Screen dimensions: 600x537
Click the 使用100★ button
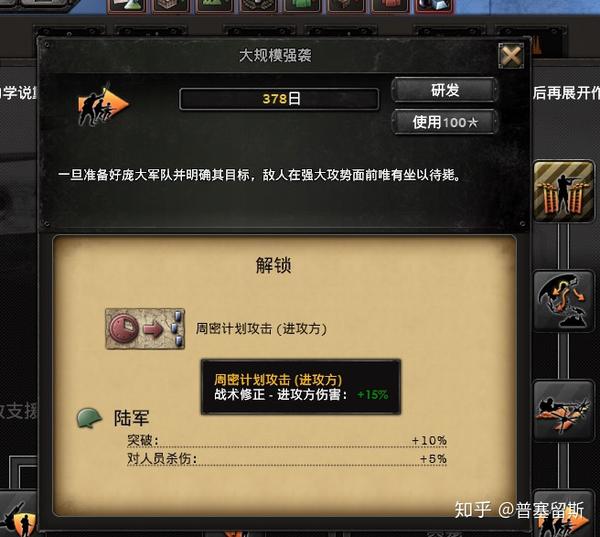coord(445,122)
